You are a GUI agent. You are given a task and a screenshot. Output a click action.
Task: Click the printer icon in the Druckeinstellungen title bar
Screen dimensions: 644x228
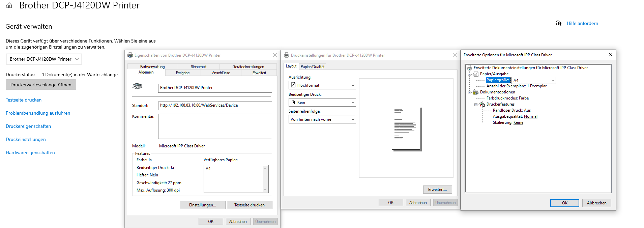coord(287,55)
